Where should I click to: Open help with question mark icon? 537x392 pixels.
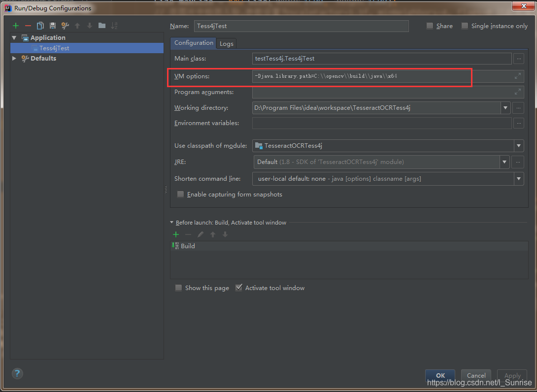pos(17,373)
